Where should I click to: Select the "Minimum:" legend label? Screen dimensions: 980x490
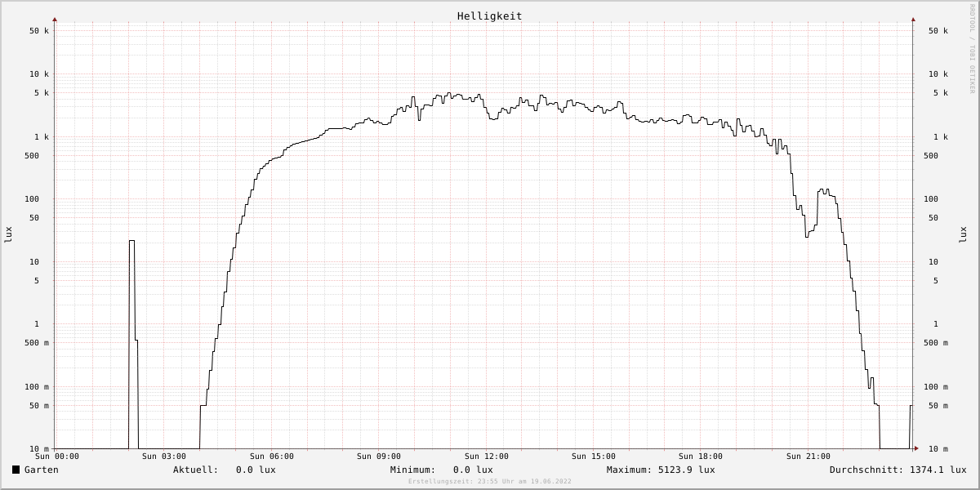413,470
